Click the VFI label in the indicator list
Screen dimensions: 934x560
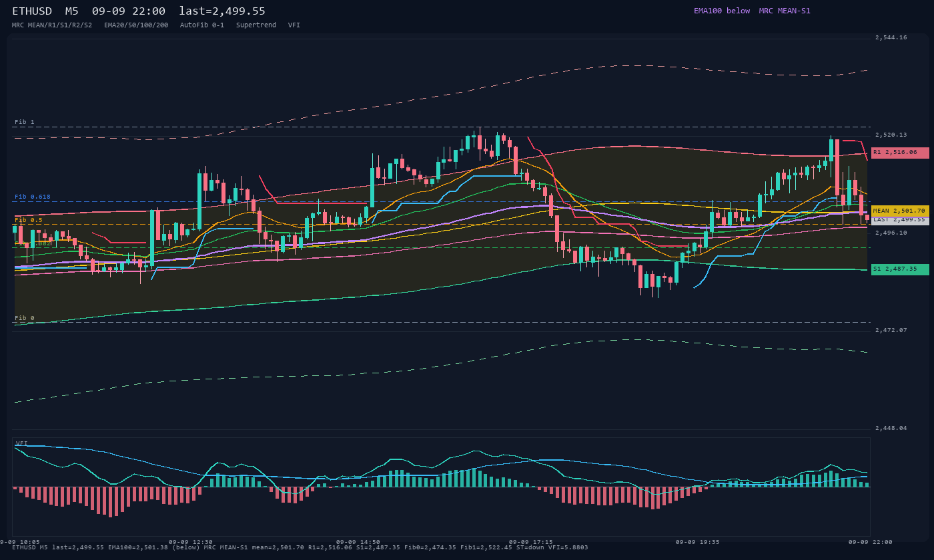[294, 25]
